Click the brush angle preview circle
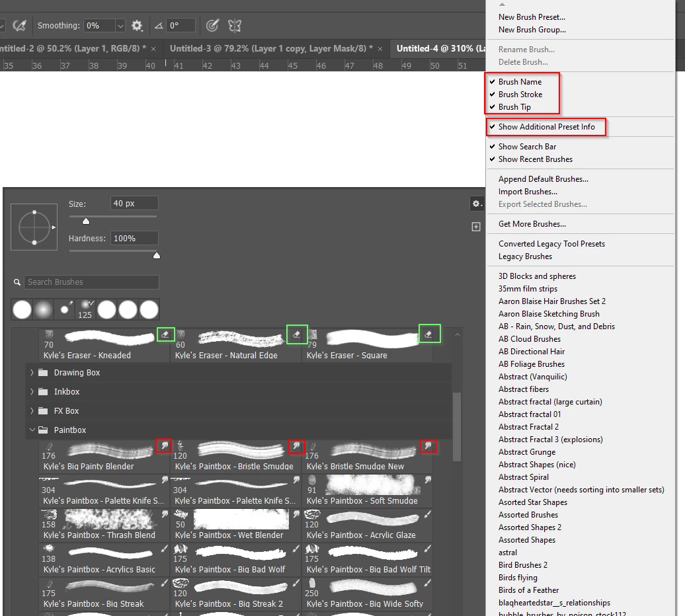Viewport: 685px width, 616px height. point(34,227)
